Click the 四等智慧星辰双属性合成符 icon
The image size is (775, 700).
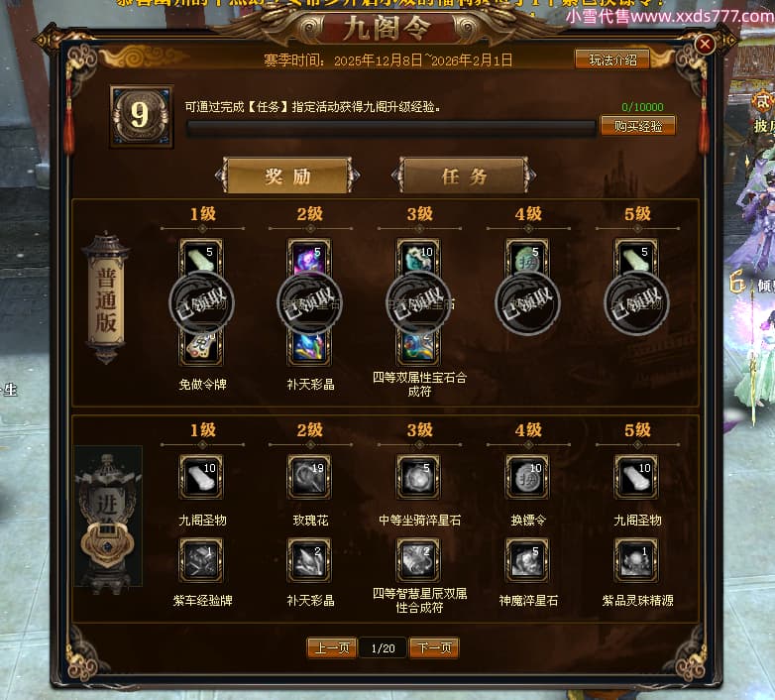[x=418, y=560]
